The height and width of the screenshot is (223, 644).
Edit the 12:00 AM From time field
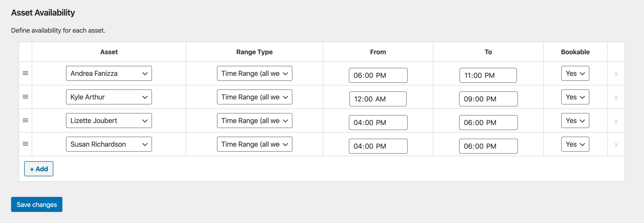pyautogui.click(x=378, y=99)
